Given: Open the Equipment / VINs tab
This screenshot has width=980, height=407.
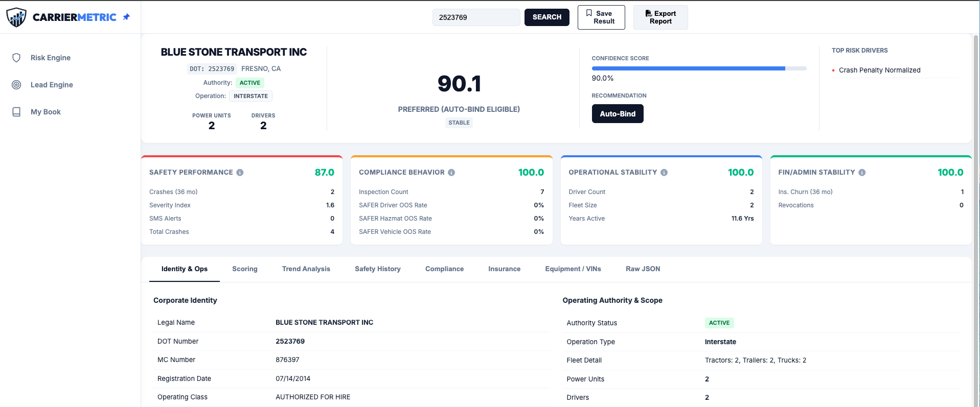Looking at the screenshot, I should 573,269.
